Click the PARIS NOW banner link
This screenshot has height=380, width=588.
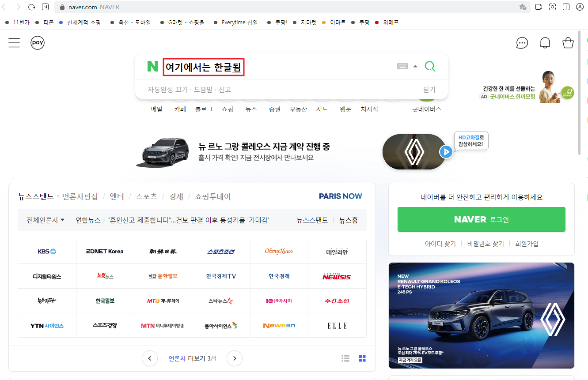pos(341,196)
